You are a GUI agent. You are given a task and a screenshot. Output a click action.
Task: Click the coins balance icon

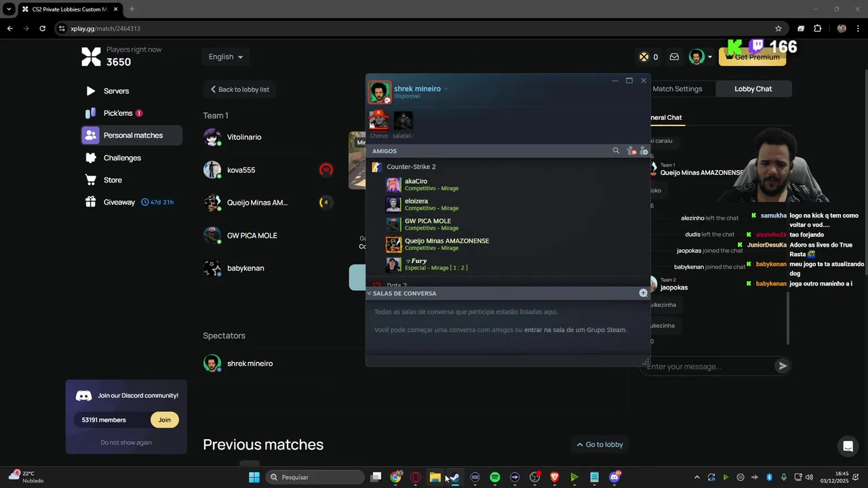tap(644, 57)
